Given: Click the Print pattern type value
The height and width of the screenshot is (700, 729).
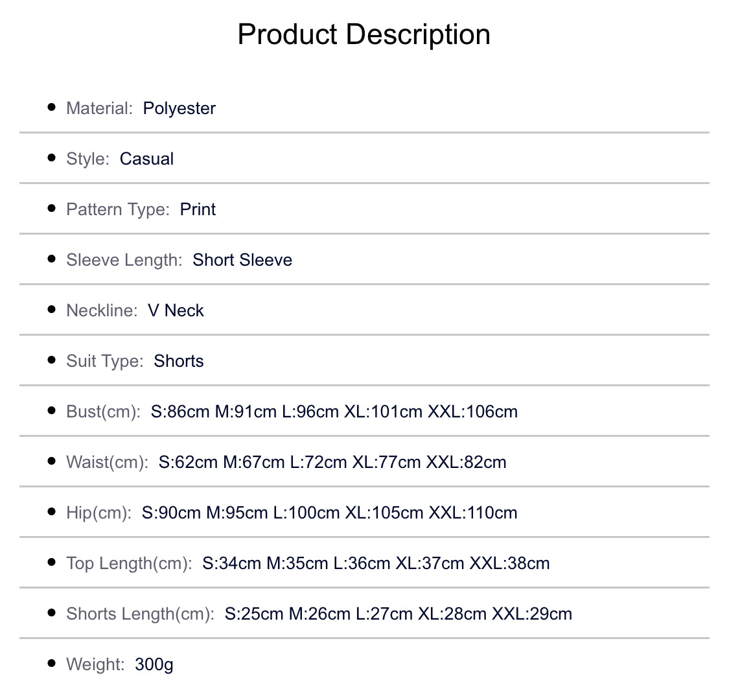Looking at the screenshot, I should 198,209.
